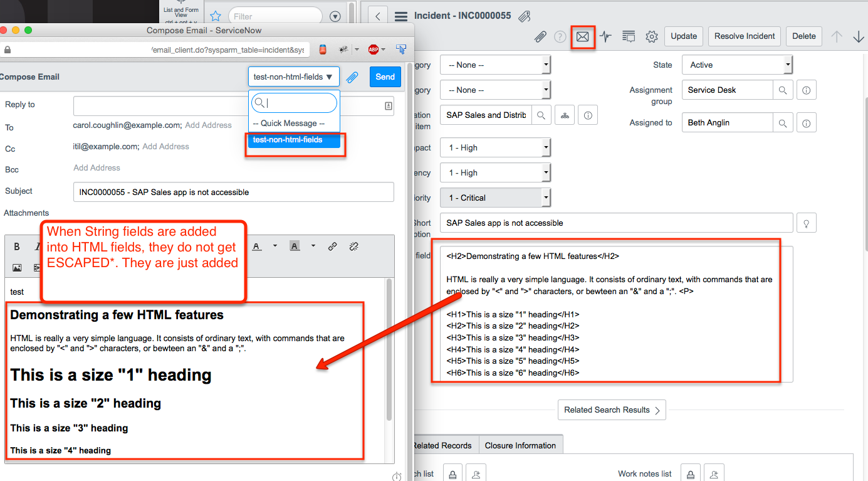Insert a hyperlink in the email editor
Screen dimensions: 868x481
[x=333, y=246]
